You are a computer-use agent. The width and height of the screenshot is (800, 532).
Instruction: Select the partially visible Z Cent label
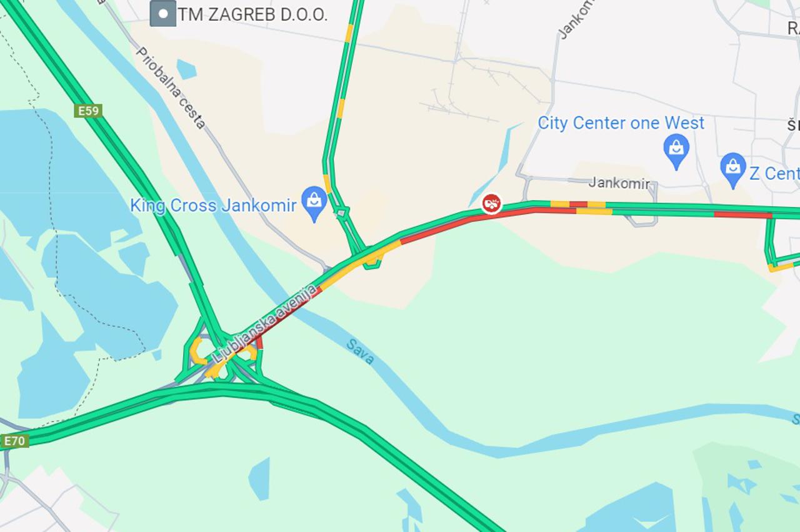click(774, 173)
